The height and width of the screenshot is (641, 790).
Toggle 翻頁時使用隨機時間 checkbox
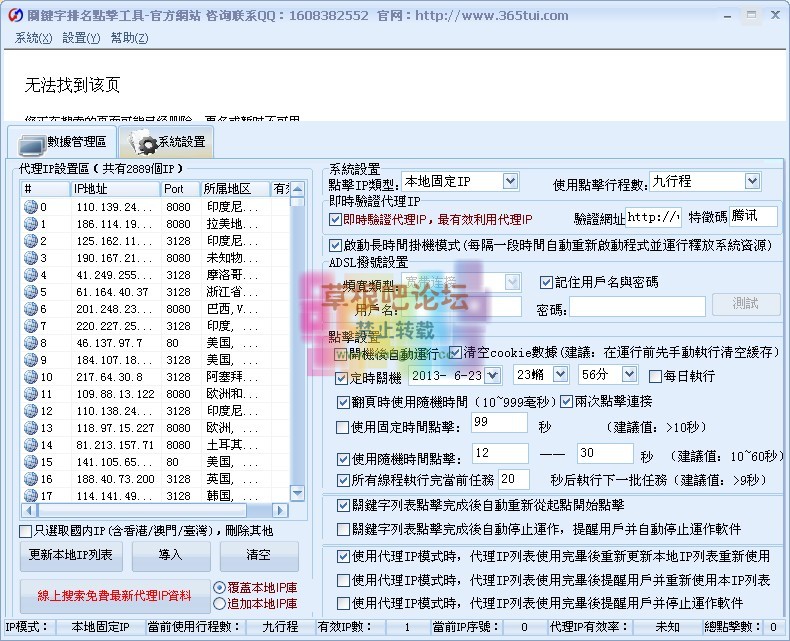pos(343,402)
